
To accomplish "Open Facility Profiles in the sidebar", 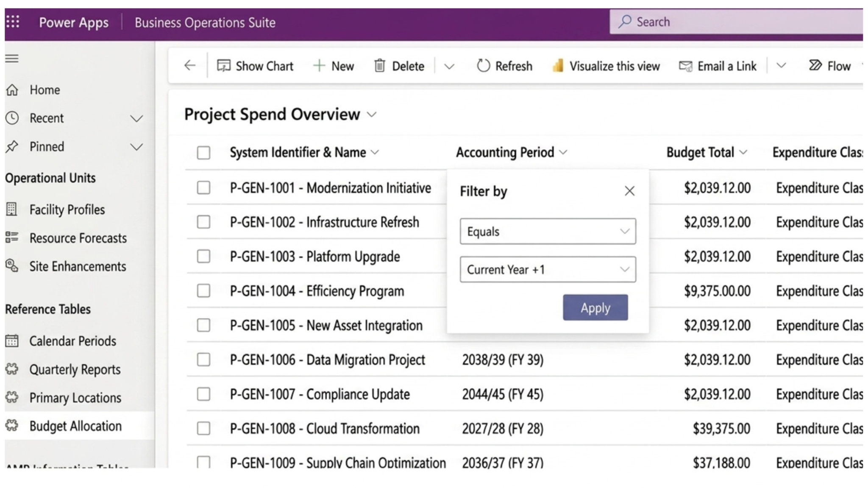I will 67,209.
